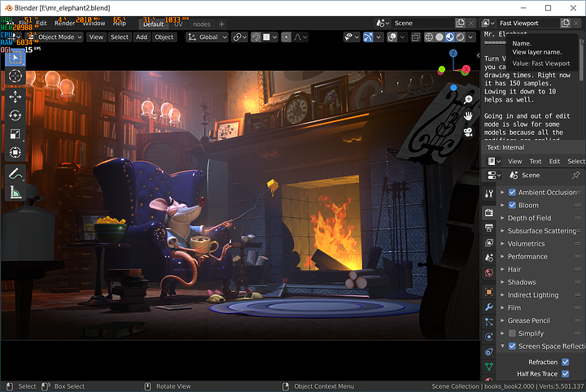Open the Object Data mesh tab
This screenshot has height=392, width=586.
coord(489,367)
